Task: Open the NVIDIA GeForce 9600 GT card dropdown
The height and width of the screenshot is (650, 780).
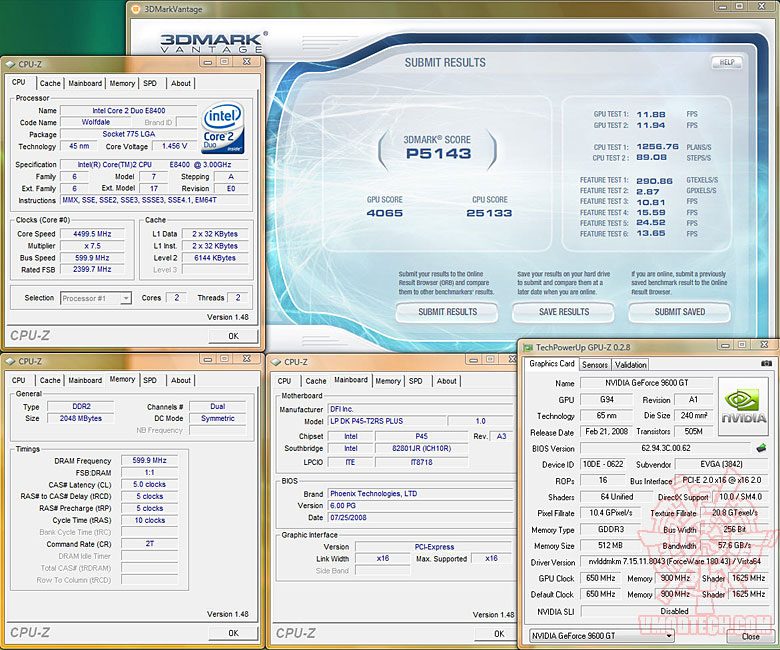Action: (x=669, y=636)
